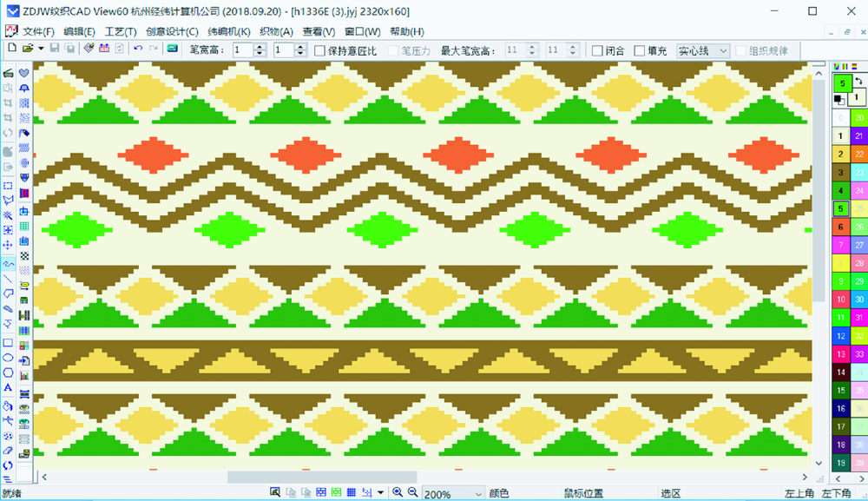Click the zoom in magnifier icon
This screenshot has height=501, width=868.
(397, 493)
